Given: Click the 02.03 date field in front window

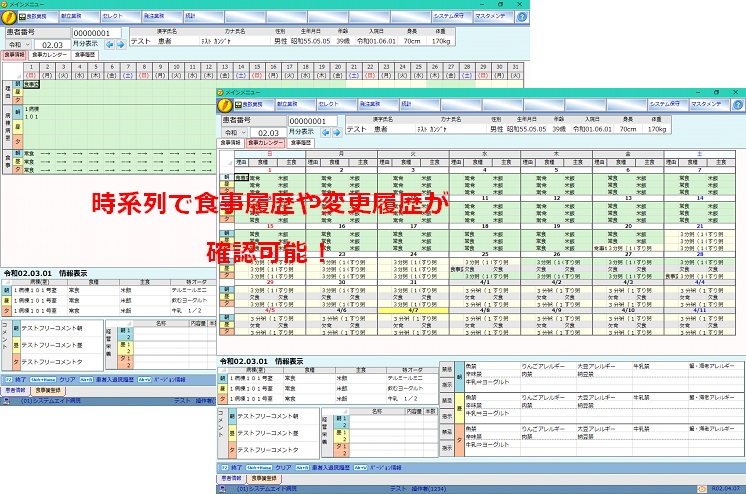Looking at the screenshot, I should [268, 133].
